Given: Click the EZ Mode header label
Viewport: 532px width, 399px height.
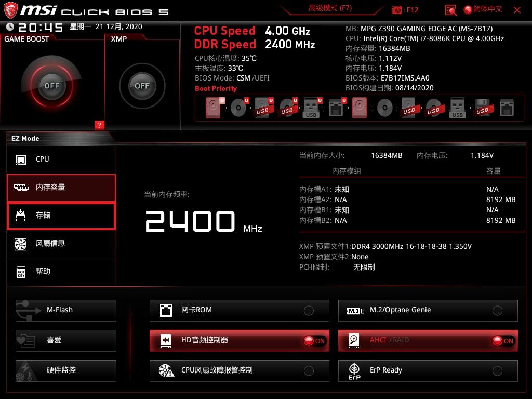Looking at the screenshot, I should point(25,138).
